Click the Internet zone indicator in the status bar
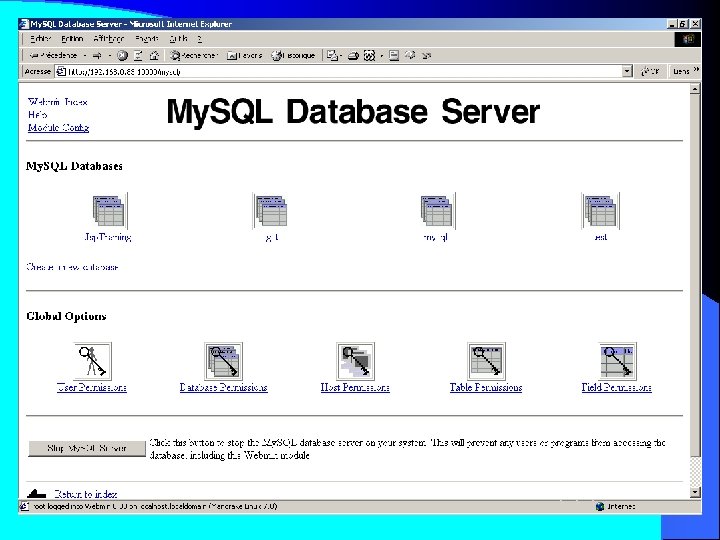The image size is (720, 540). (x=616, y=506)
